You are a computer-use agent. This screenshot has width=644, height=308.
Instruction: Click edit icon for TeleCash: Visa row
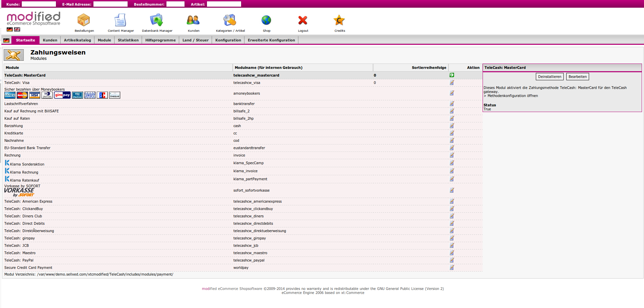[452, 83]
